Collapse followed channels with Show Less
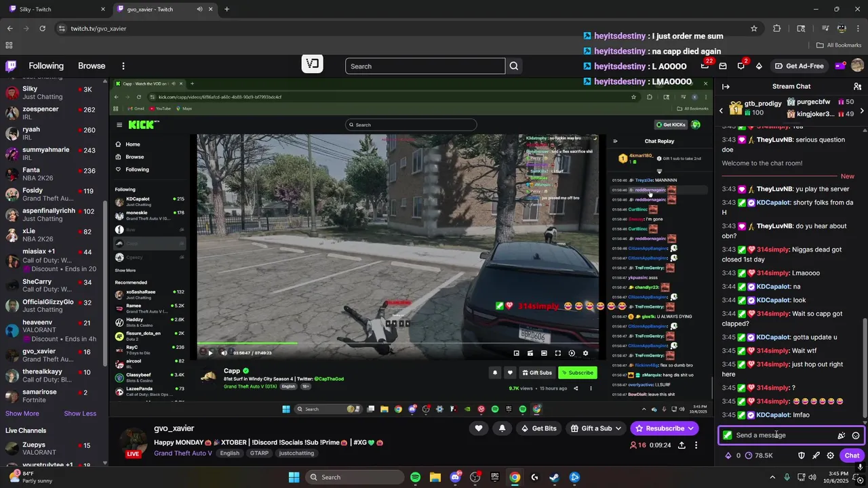The height and width of the screenshot is (488, 868). (x=80, y=413)
